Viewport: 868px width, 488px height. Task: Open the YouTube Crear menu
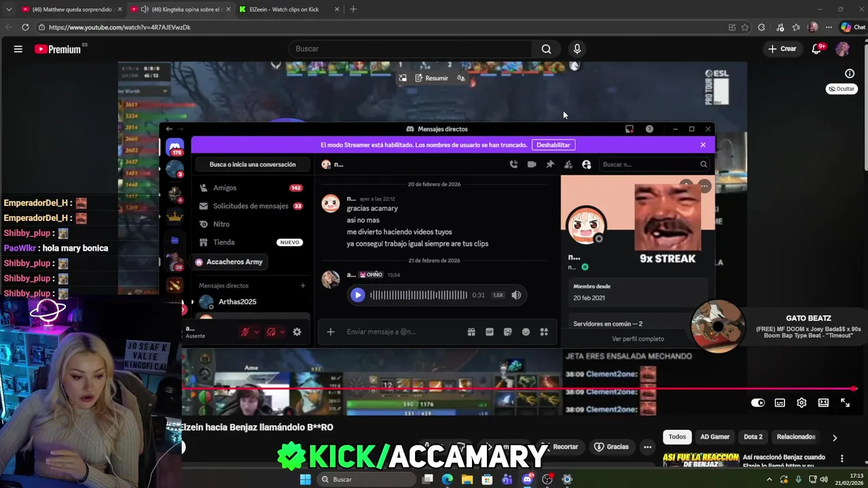(782, 49)
